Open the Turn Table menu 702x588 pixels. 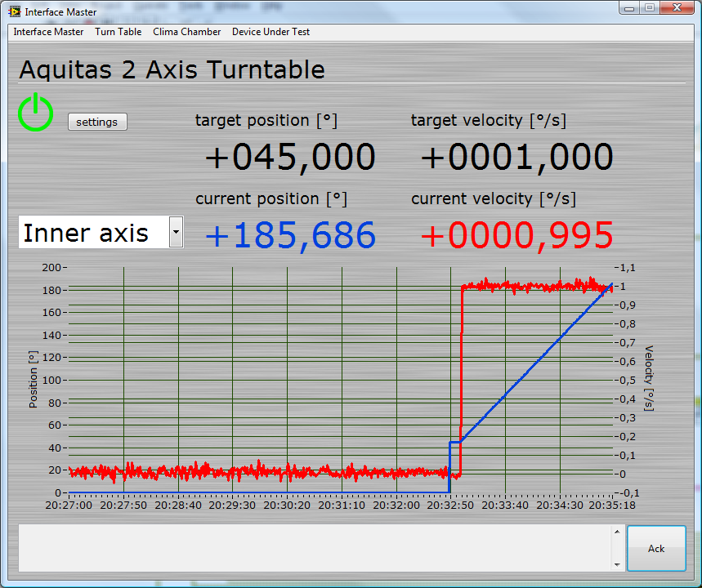pos(118,32)
